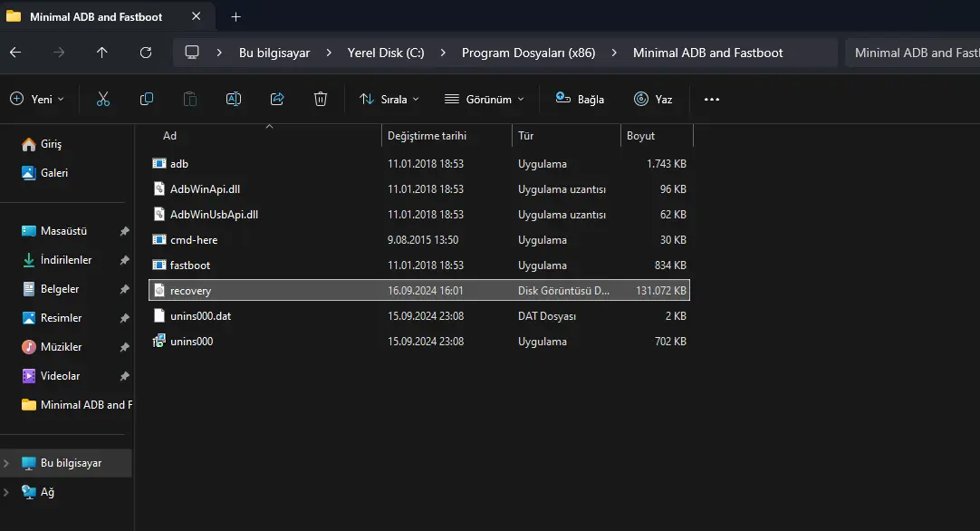Navigate to Yerel Disk (C:) breadcrumb

386,53
